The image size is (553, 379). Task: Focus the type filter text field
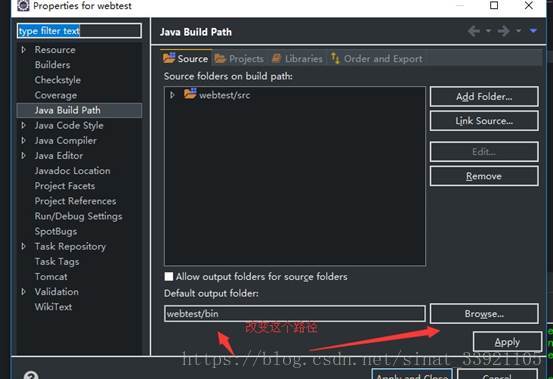pyautogui.click(x=79, y=31)
